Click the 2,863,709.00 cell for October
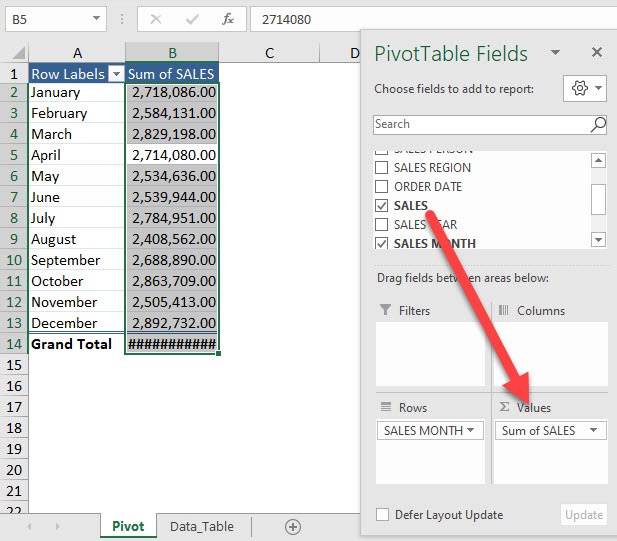This screenshot has width=617, height=541. click(172, 281)
